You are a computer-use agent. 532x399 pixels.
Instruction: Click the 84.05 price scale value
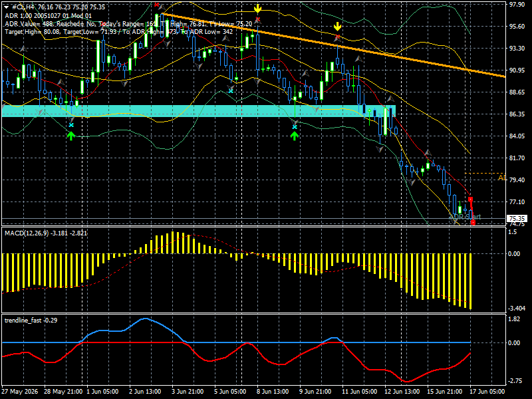[517, 136]
